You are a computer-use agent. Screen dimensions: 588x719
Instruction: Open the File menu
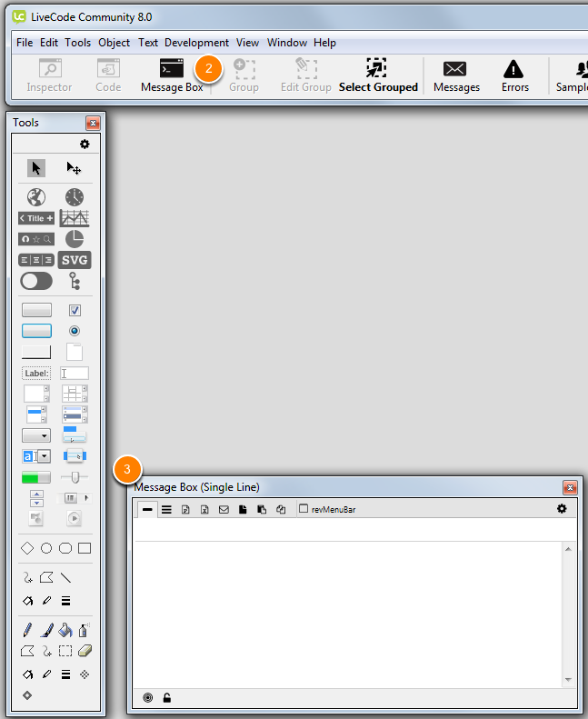25,43
